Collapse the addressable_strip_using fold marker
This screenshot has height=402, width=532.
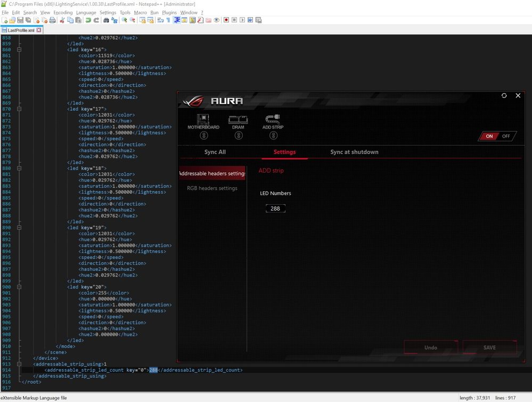point(19,364)
